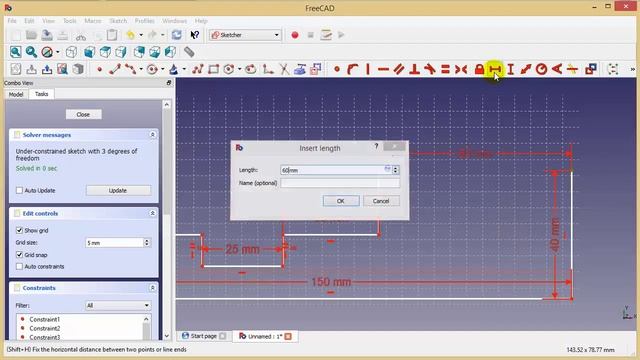Viewport: 640px width, 360px height.
Task: Open the Sketch menu
Action: click(118, 21)
